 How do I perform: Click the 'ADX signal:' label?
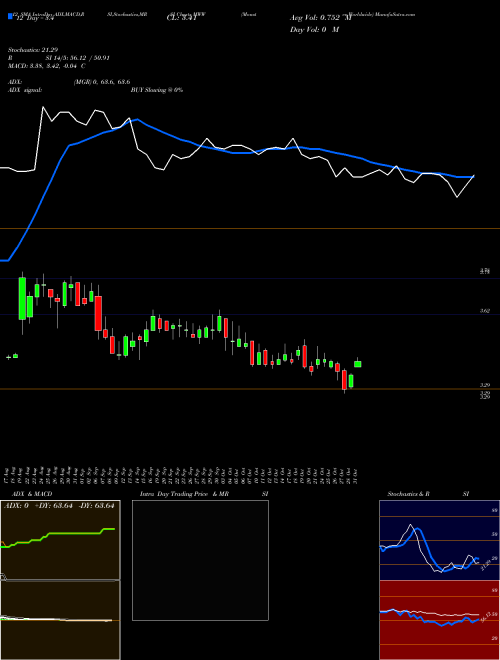click(24, 90)
